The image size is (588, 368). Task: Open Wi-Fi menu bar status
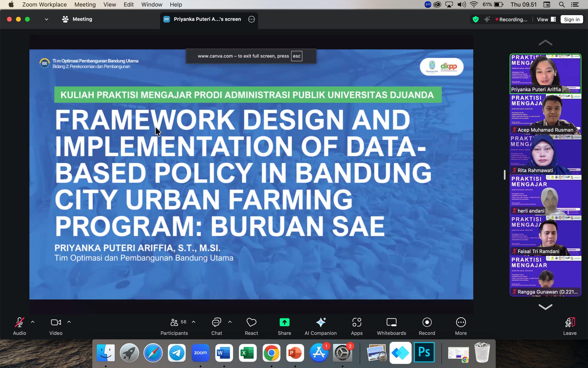[474, 5]
